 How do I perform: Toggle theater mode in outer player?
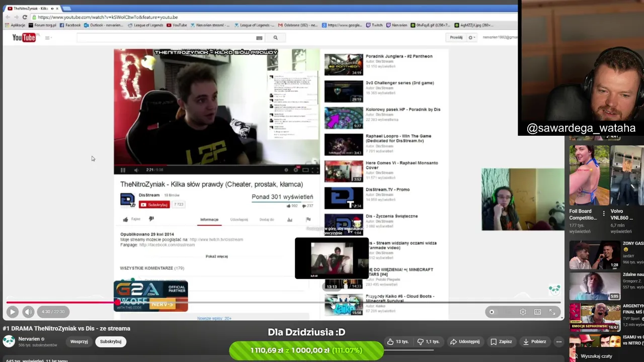[537, 312]
